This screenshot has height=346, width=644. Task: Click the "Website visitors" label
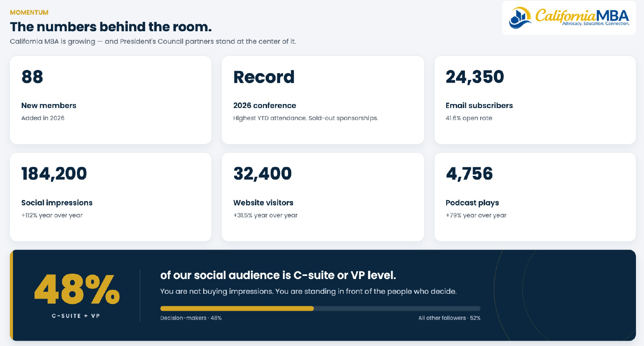click(x=263, y=203)
